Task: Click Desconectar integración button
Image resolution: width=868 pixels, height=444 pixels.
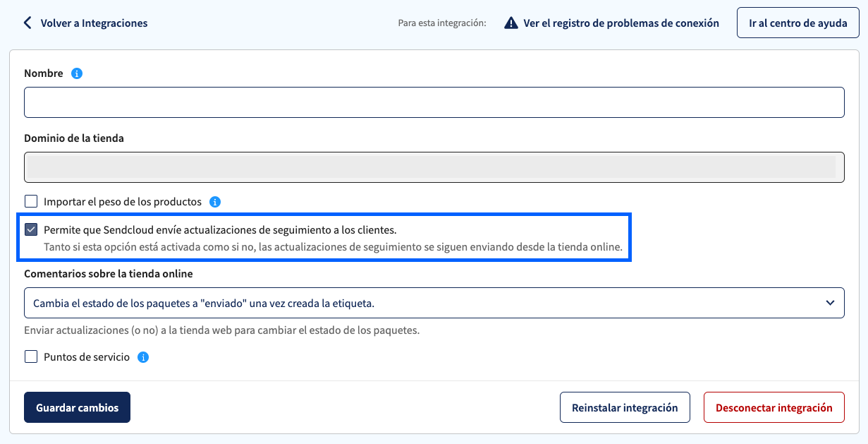Action: [774, 407]
